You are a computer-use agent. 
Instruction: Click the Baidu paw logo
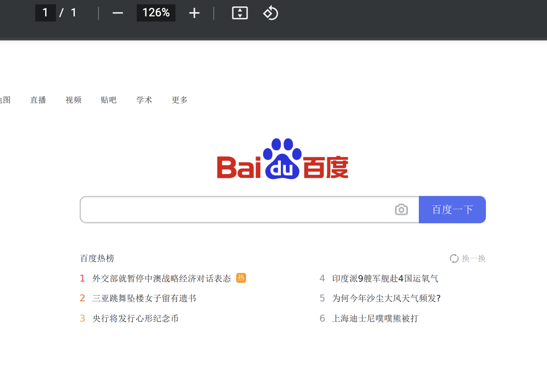[282, 158]
